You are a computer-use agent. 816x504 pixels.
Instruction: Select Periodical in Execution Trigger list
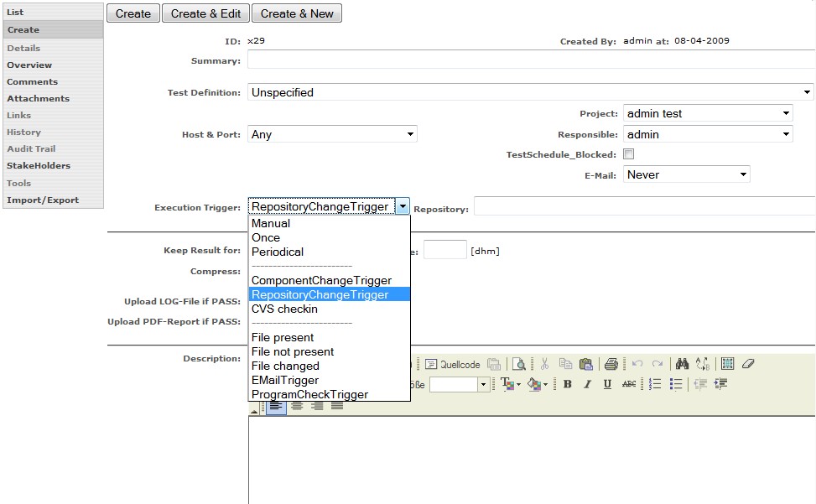tap(278, 252)
